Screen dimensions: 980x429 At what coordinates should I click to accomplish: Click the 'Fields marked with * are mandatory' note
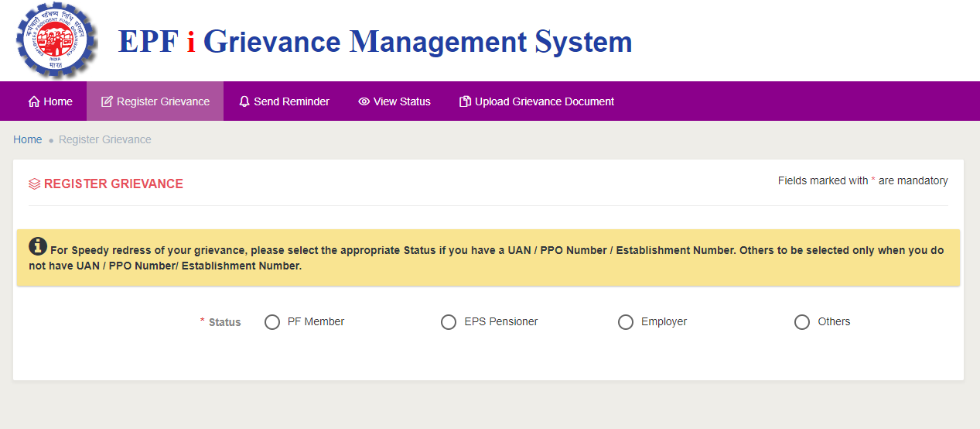863,180
